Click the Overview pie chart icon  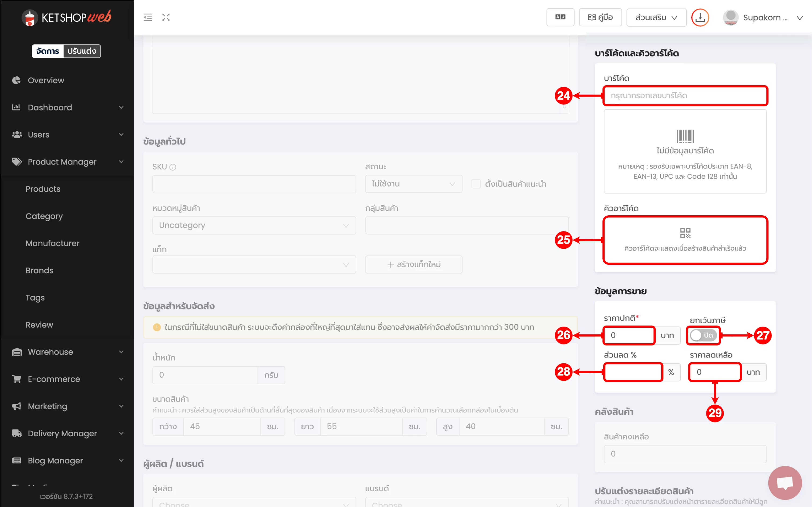(x=16, y=80)
